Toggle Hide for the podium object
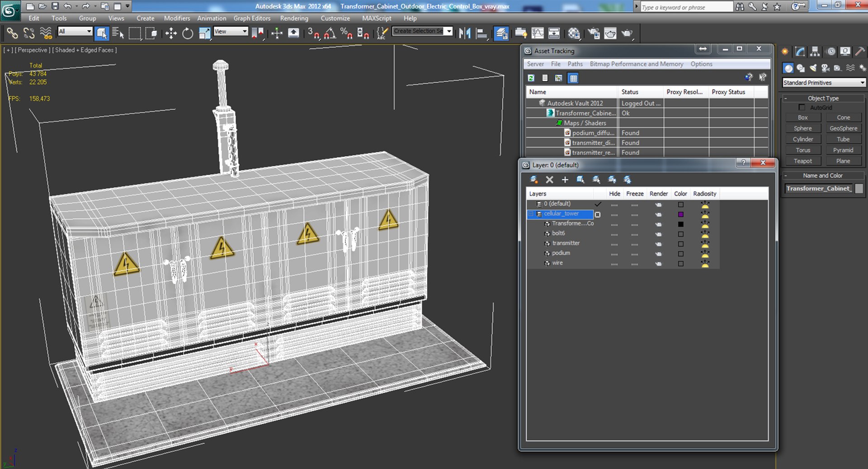 pos(614,253)
